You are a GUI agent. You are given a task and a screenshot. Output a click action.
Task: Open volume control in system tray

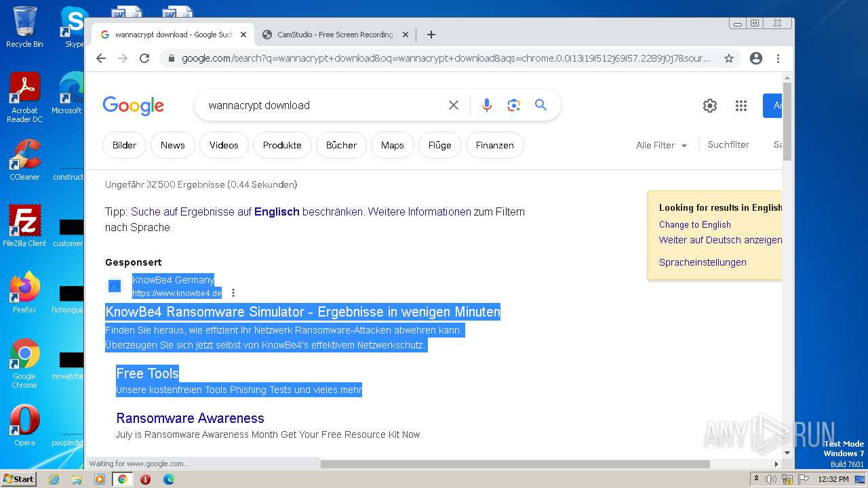click(771, 479)
